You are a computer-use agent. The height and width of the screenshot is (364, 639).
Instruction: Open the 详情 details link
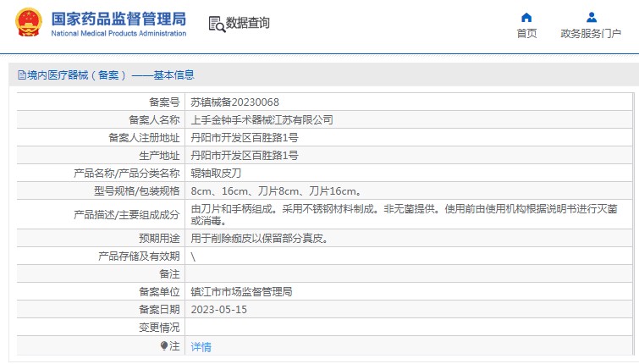[201, 347]
